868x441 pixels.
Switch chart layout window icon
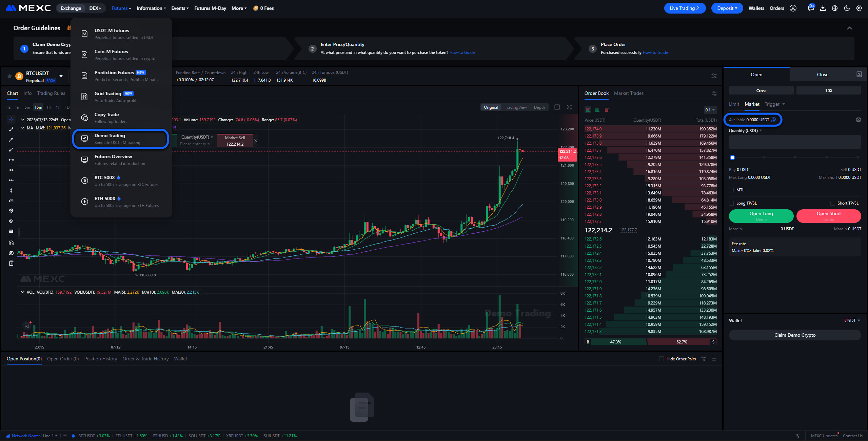557,107
